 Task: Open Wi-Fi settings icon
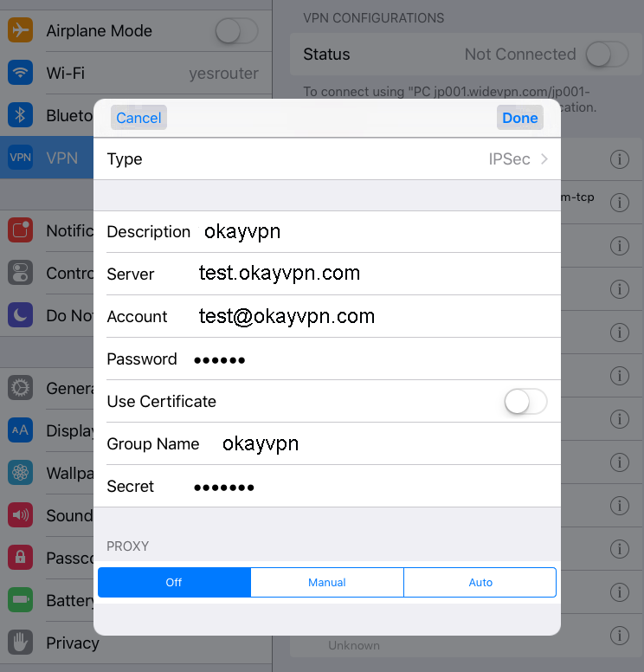click(x=20, y=73)
